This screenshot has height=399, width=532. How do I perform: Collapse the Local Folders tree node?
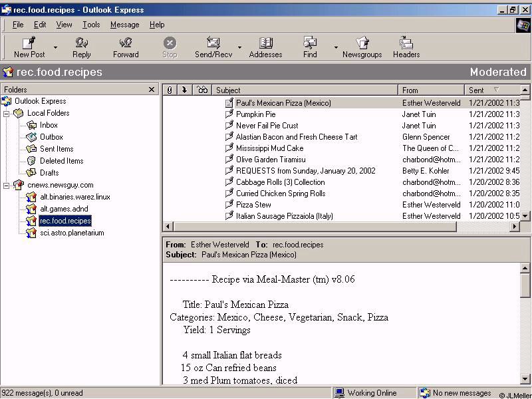click(7, 113)
